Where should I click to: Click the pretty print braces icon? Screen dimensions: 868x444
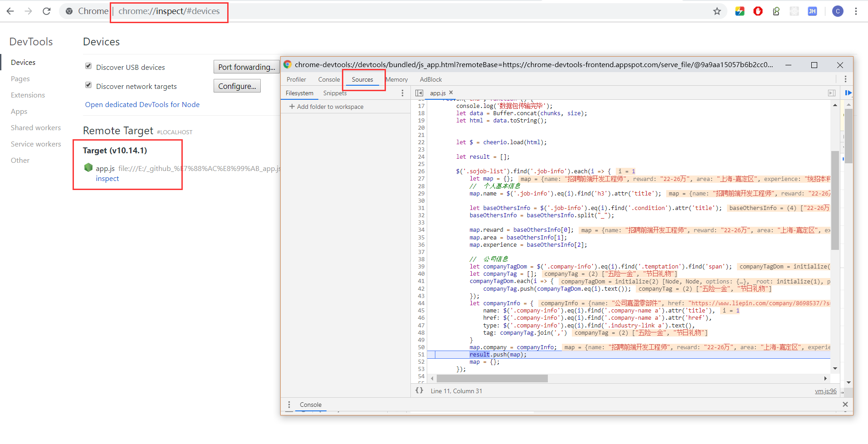pos(419,390)
